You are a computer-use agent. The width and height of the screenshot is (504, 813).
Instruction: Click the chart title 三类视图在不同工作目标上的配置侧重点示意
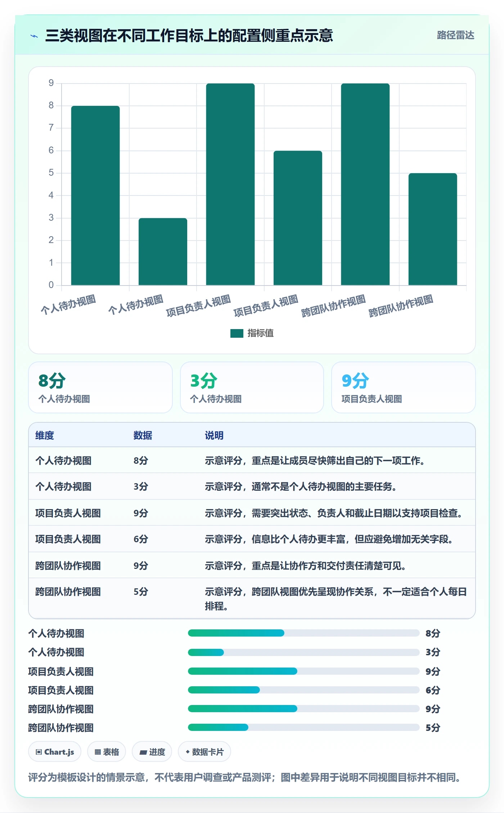coord(189,36)
